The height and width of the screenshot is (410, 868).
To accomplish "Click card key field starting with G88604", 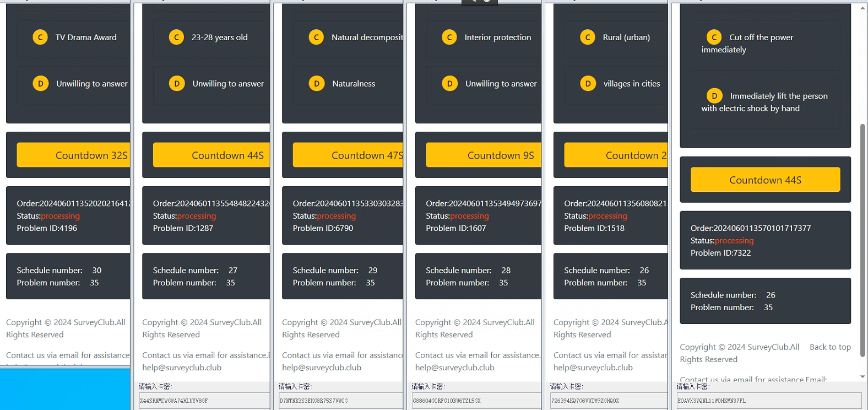I will click(476, 401).
